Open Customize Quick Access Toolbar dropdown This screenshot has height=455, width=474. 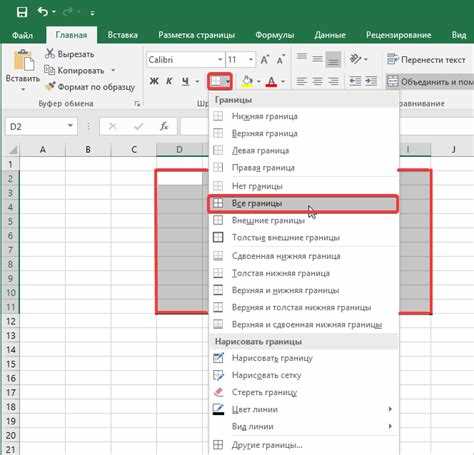[x=92, y=13]
